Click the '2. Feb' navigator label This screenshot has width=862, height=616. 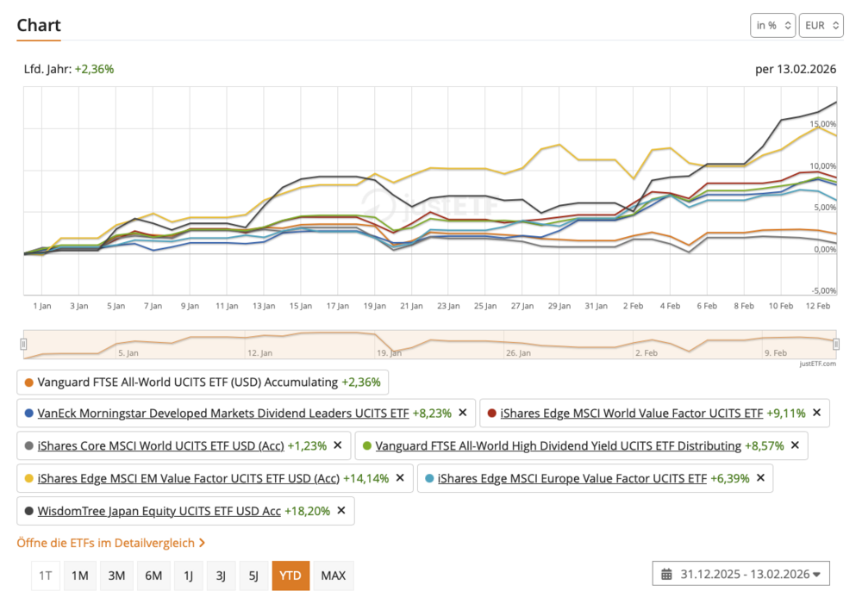tap(646, 352)
